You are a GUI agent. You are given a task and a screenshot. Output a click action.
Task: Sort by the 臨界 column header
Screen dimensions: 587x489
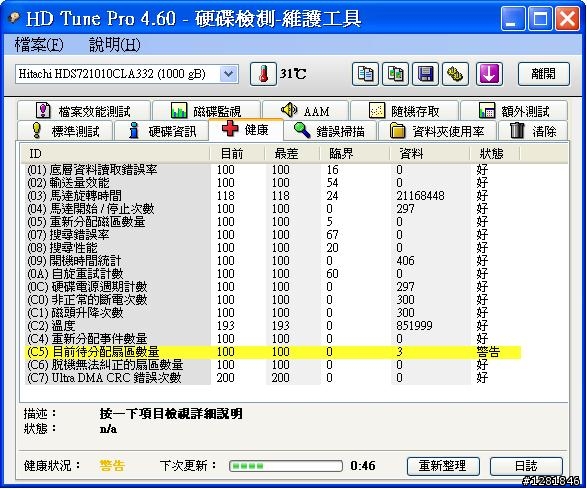pyautogui.click(x=354, y=154)
